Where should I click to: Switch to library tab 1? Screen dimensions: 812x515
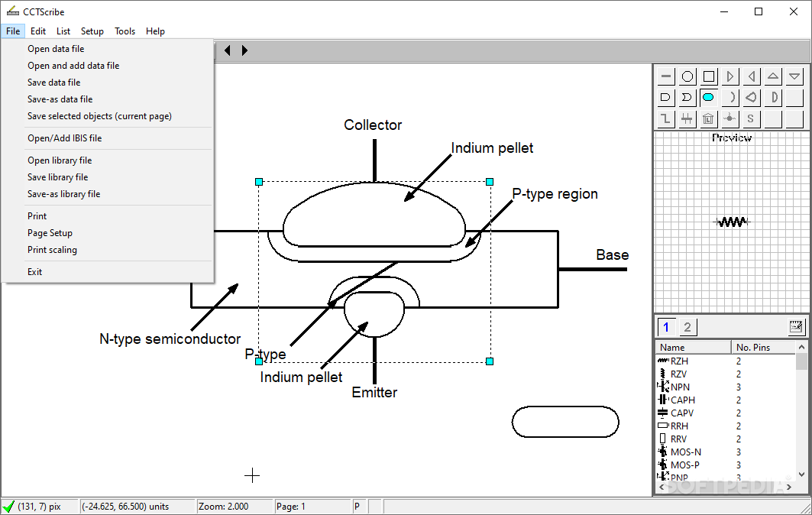pos(666,327)
